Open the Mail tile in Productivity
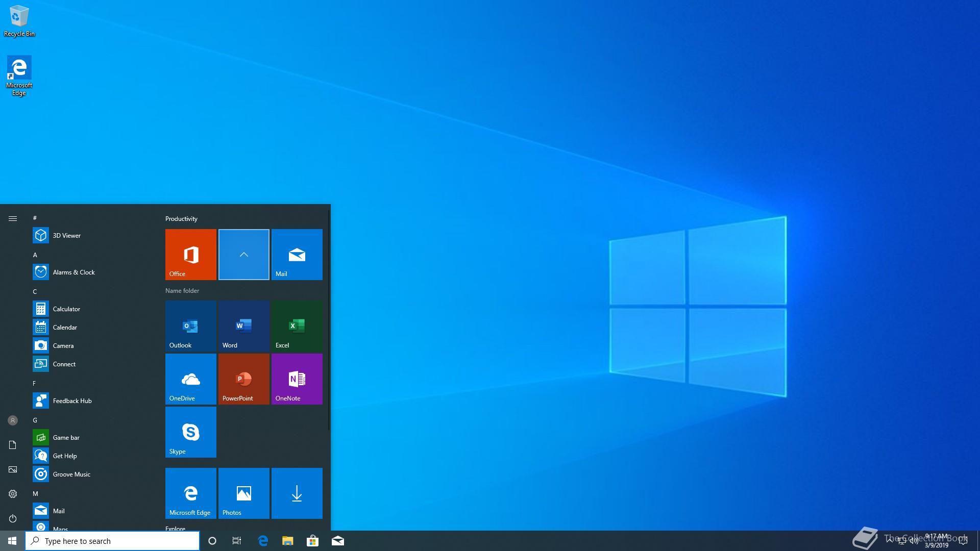 (297, 255)
